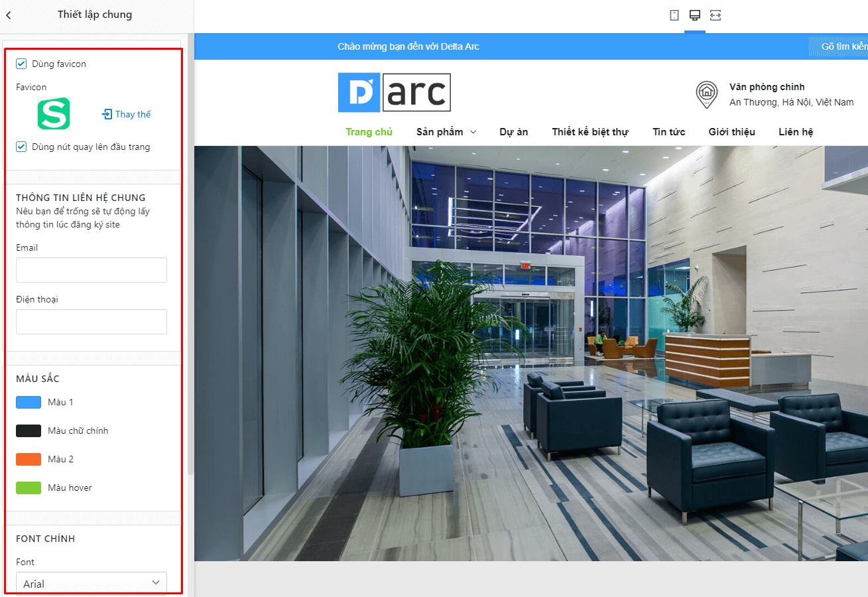Pick the blue Màu 1 swatch
Image resolution: width=868 pixels, height=597 pixels.
point(29,402)
